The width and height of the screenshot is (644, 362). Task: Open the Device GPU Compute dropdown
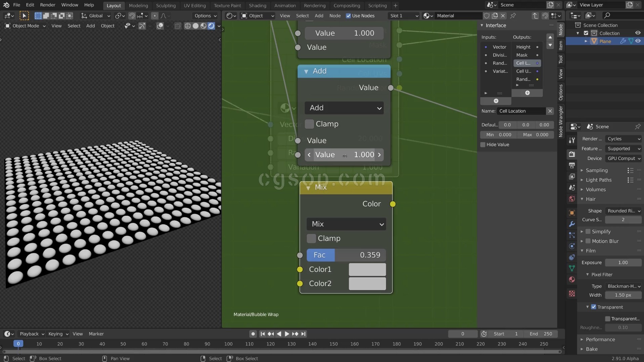tap(623, 158)
